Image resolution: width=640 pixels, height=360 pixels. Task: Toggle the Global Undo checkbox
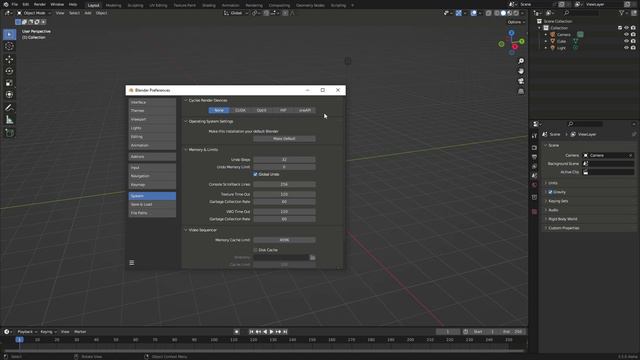[256, 174]
